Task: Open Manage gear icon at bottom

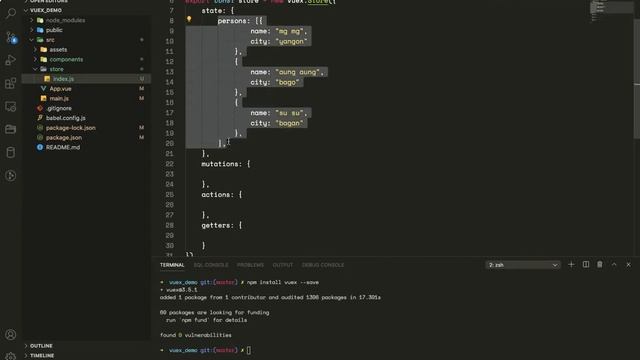Action: [11, 356]
